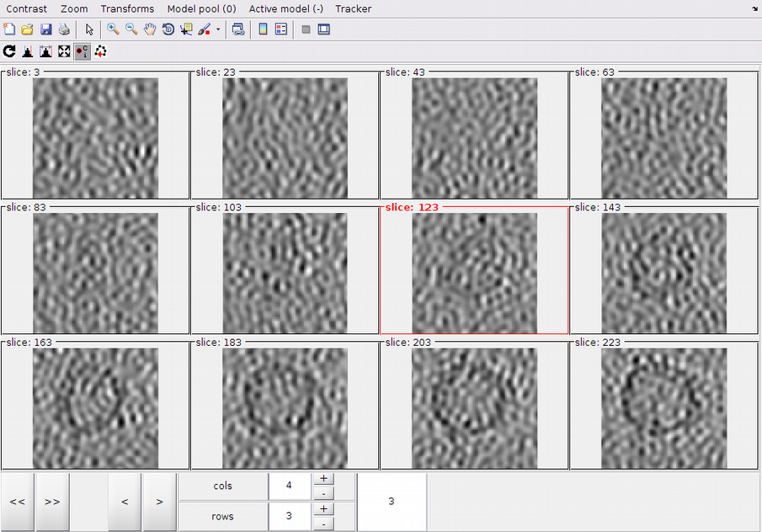Image resolution: width=762 pixels, height=532 pixels.
Task: Insert colorbar using gradient icon
Action: (263, 29)
